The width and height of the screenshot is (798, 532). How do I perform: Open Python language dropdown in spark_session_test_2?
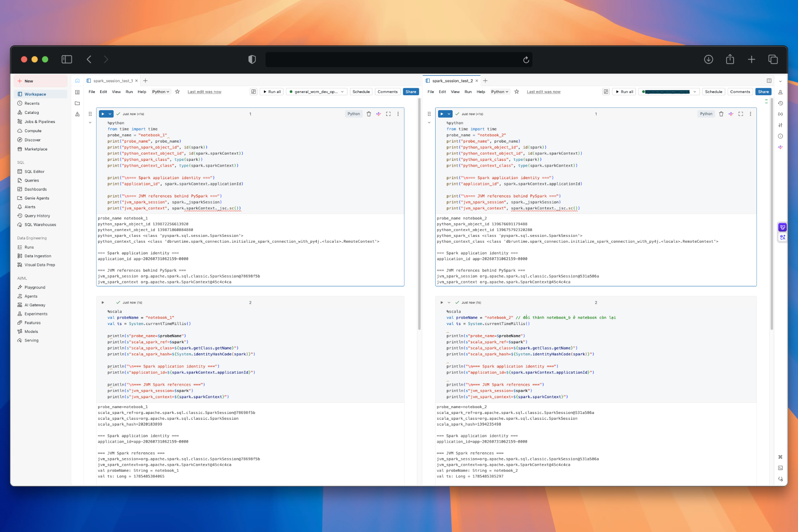(x=500, y=92)
